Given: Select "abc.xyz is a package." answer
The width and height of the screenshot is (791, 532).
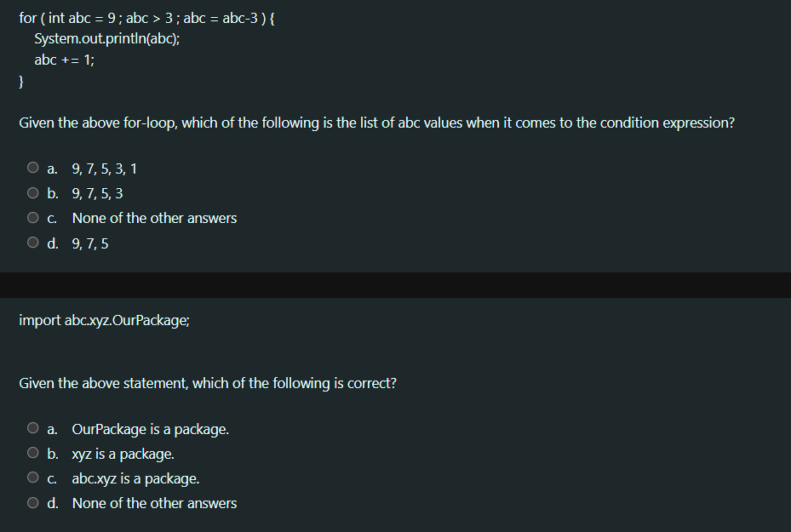Looking at the screenshot, I should 32,478.
